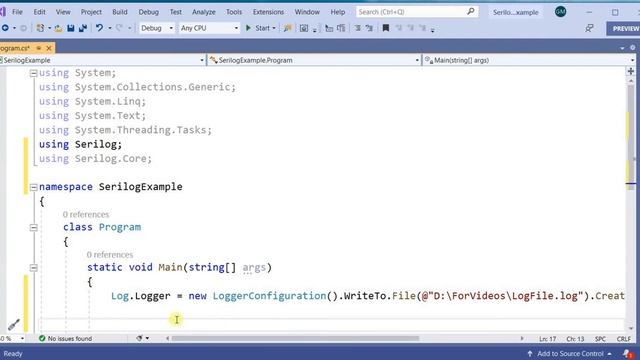Open the Help menu
This screenshot has height=360, width=640.
pos(338,12)
